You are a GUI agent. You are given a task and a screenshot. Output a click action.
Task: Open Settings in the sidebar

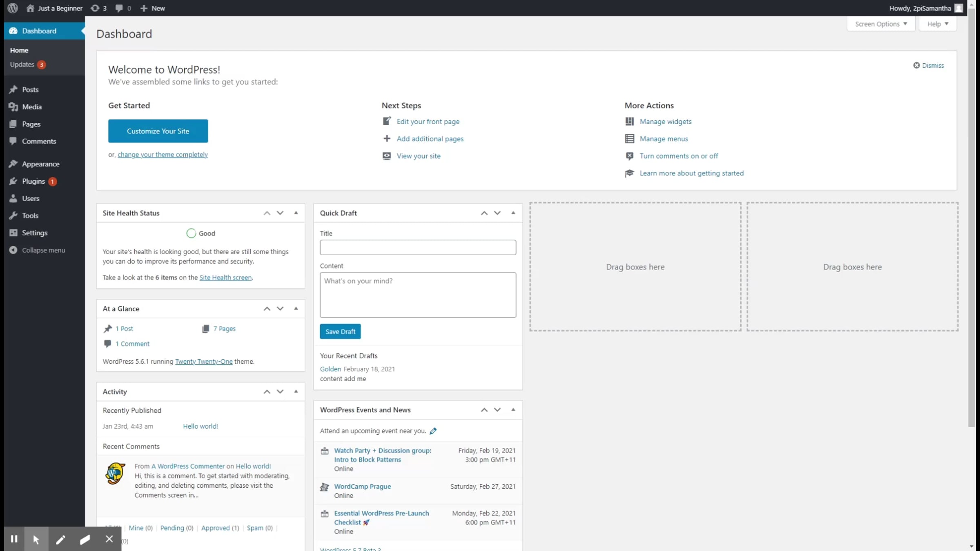[x=35, y=233]
